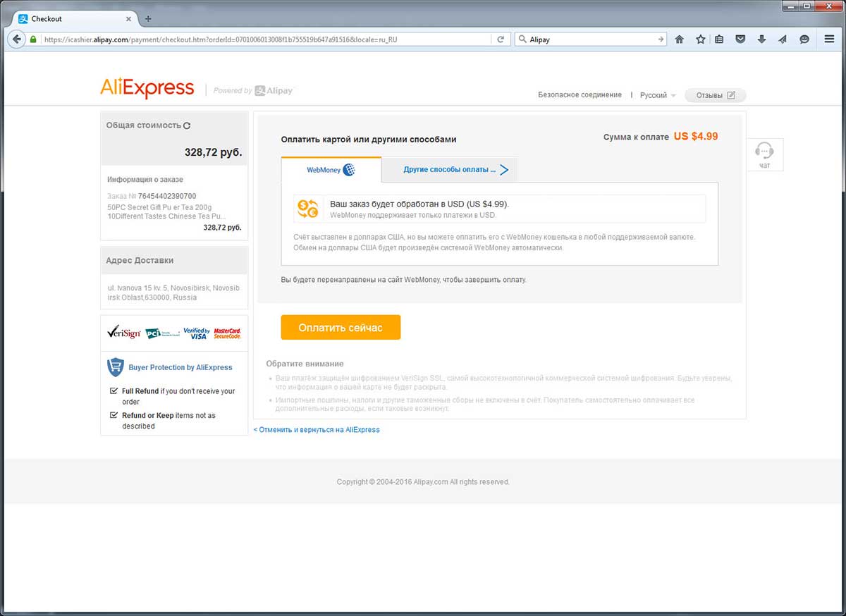
Task: Click the Buyer Protection shield icon
Action: (x=116, y=367)
